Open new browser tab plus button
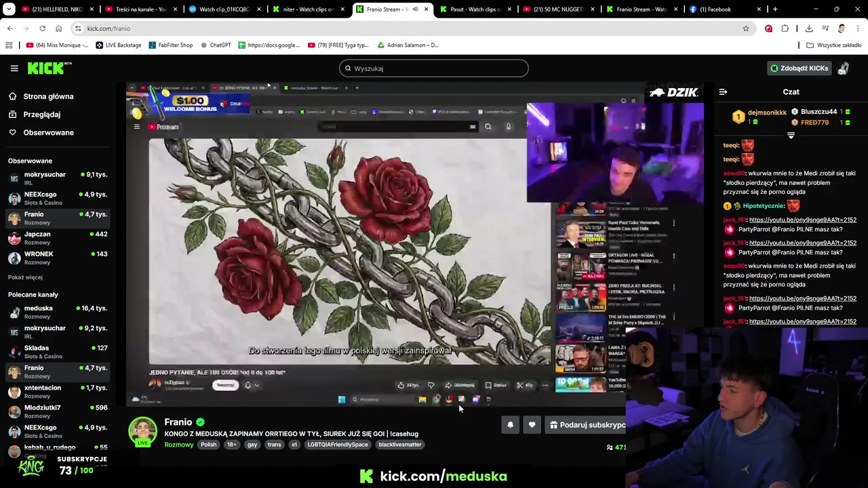Image resolution: width=868 pixels, height=488 pixels. point(775,9)
